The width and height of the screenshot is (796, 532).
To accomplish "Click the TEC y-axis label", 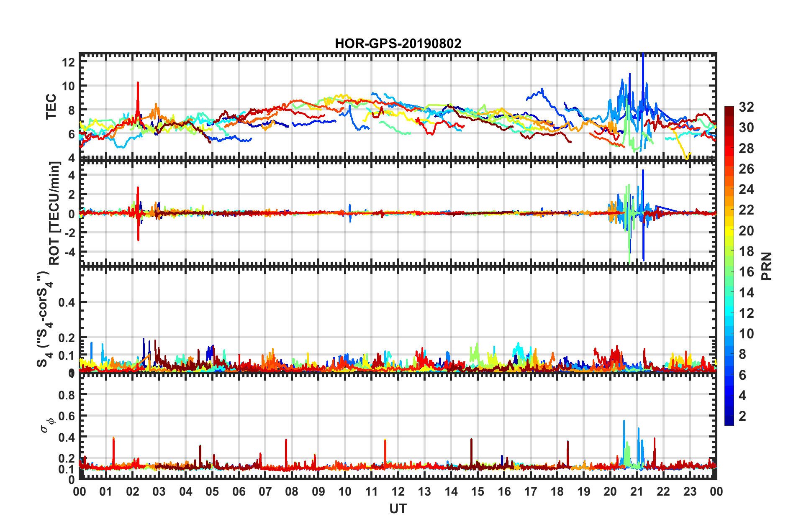I will [x=51, y=106].
